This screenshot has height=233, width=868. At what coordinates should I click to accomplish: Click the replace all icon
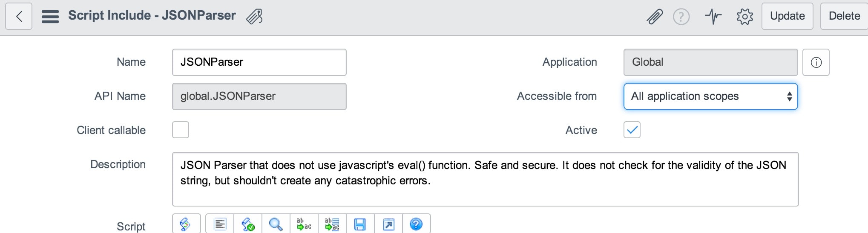332,224
